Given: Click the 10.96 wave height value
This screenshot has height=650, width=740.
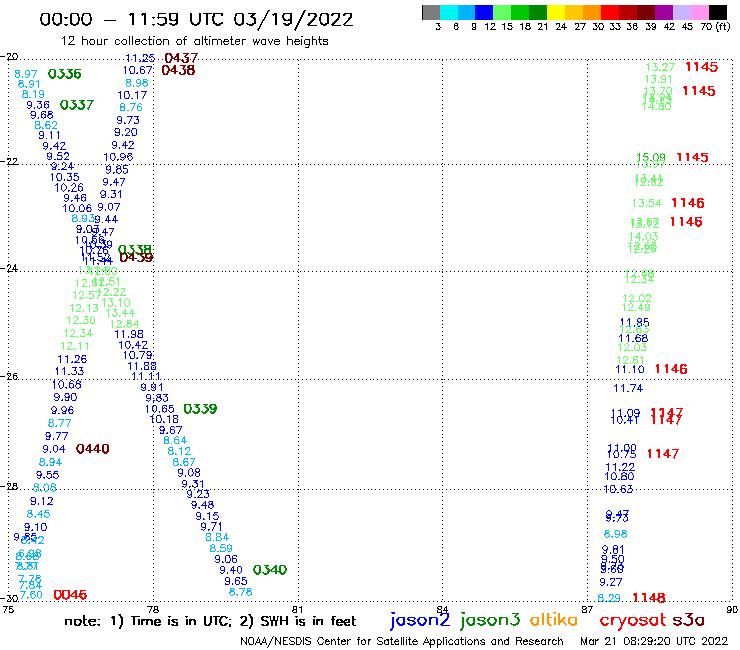Looking at the screenshot, I should 118,157.
